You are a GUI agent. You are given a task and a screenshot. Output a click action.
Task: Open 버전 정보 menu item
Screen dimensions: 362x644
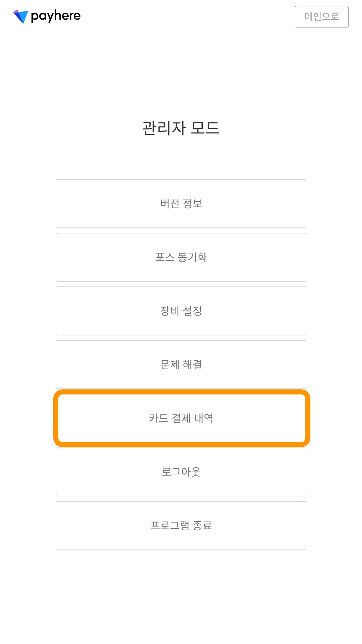pyautogui.click(x=181, y=204)
